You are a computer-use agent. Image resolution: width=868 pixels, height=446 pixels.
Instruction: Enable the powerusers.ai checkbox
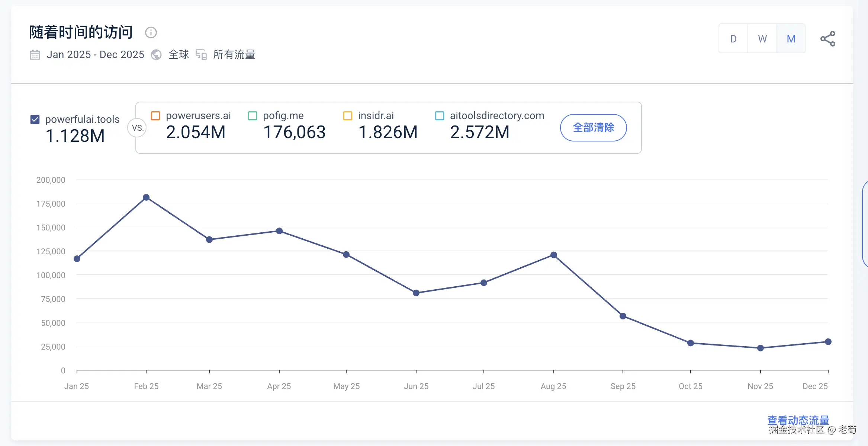click(x=155, y=116)
